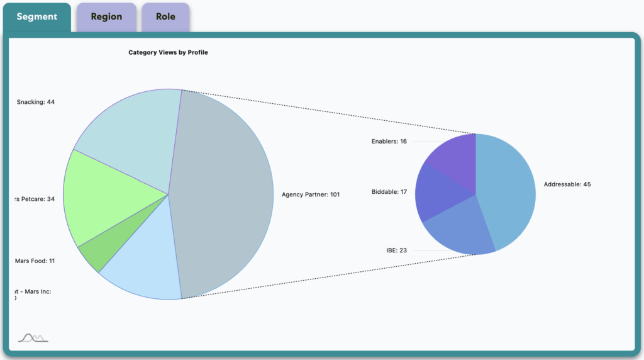Select the Segment tab
644x360 pixels.
click(36, 17)
